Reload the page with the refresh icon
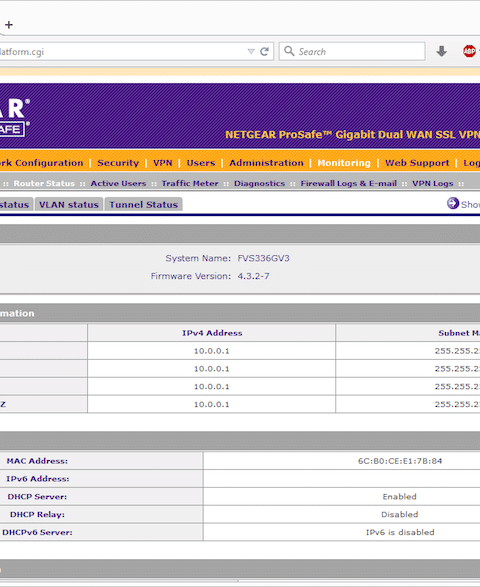This screenshot has height=587, width=480. tap(264, 51)
